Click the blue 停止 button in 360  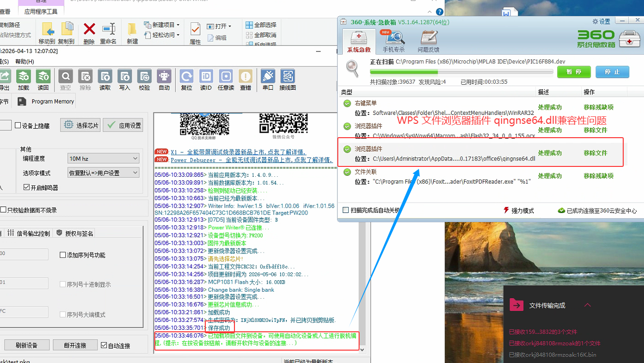pyautogui.click(x=612, y=72)
